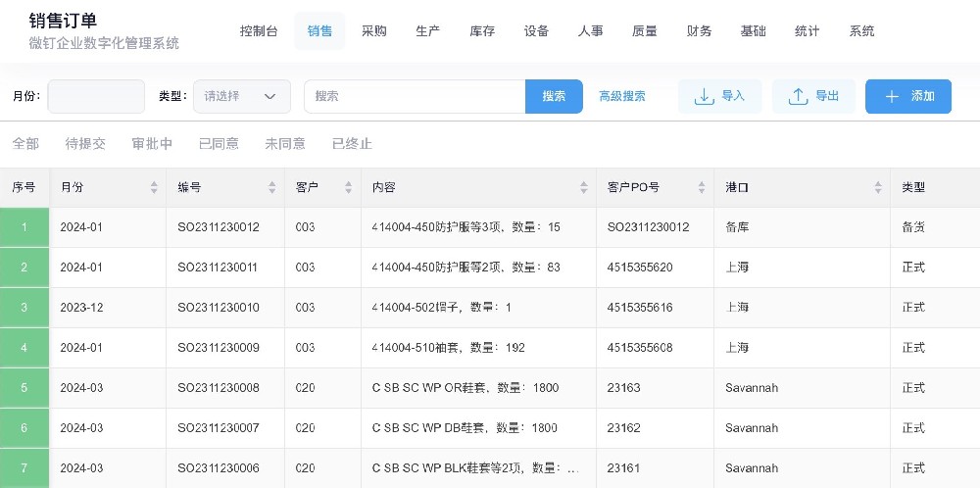Image resolution: width=980 pixels, height=488 pixels.
Task: Click the 导入 button
Action: click(x=720, y=96)
